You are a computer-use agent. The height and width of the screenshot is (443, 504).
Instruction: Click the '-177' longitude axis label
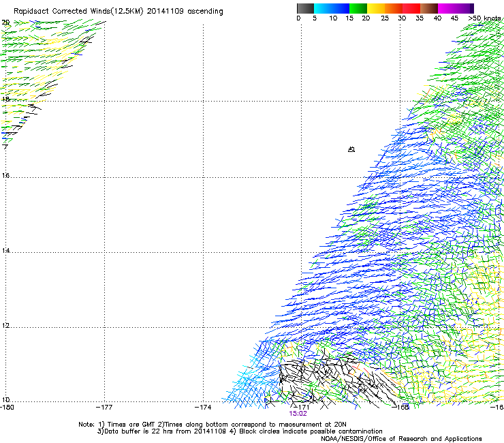click(104, 408)
